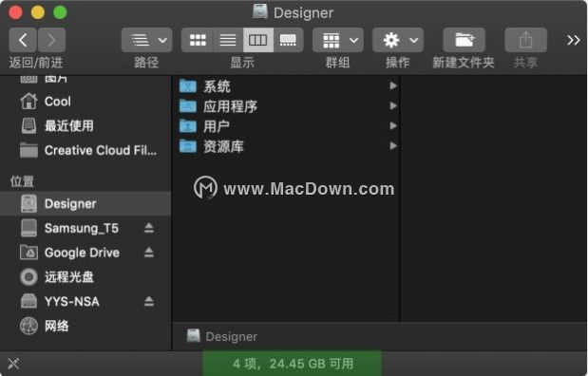Screen dimensions: 588x376
Task: Switch to list view
Action: tap(228, 40)
